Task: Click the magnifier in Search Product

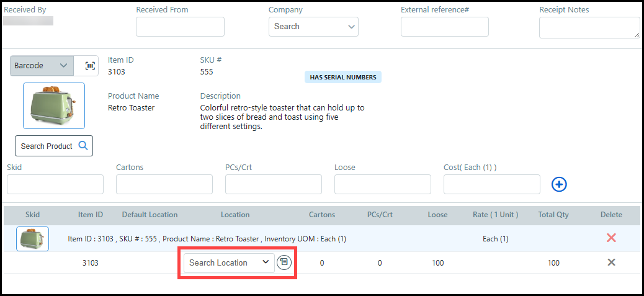Action: click(x=83, y=146)
